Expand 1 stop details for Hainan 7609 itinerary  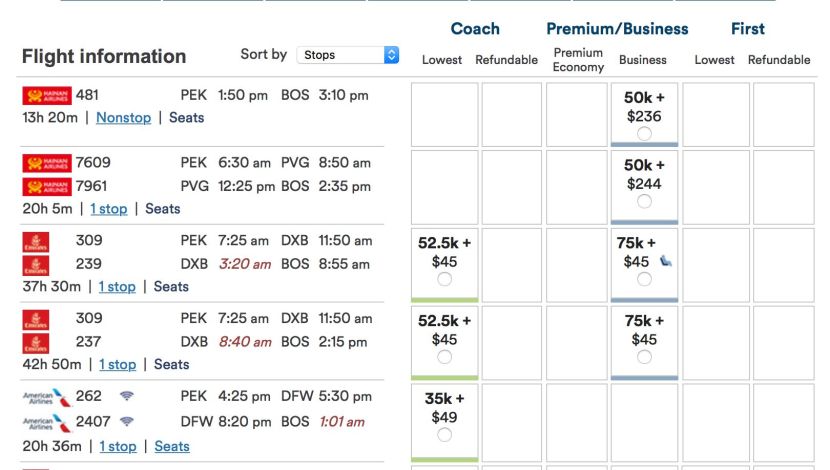pos(108,209)
